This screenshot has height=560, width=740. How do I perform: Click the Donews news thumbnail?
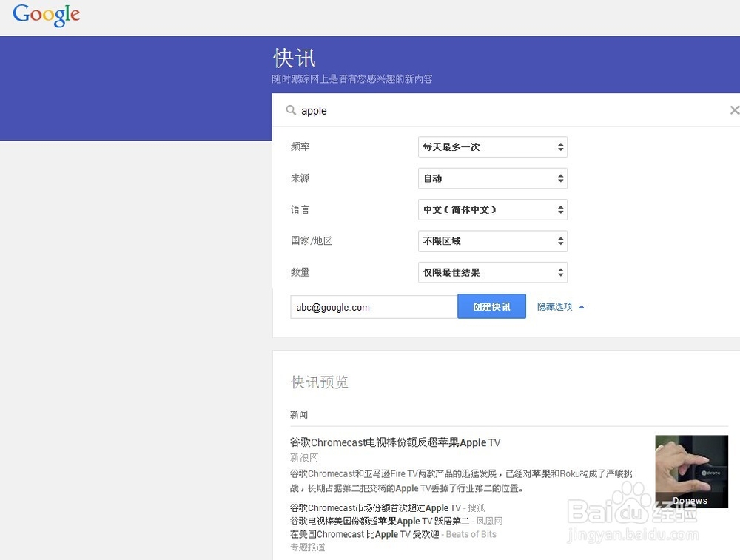tap(691, 471)
